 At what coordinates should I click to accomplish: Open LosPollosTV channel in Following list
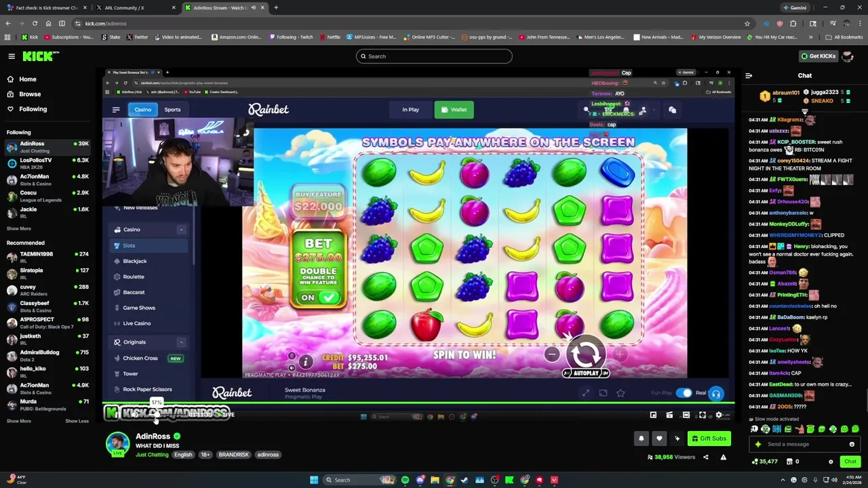47,163
